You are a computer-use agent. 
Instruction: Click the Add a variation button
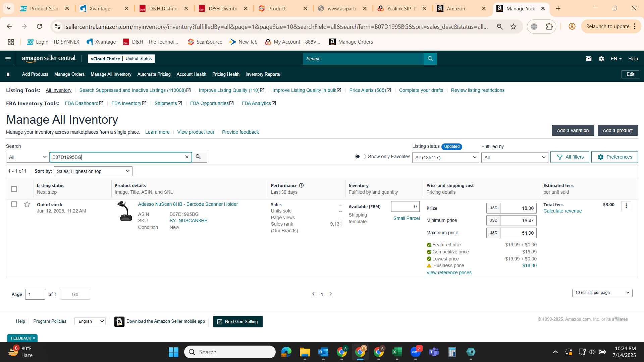(573, 130)
